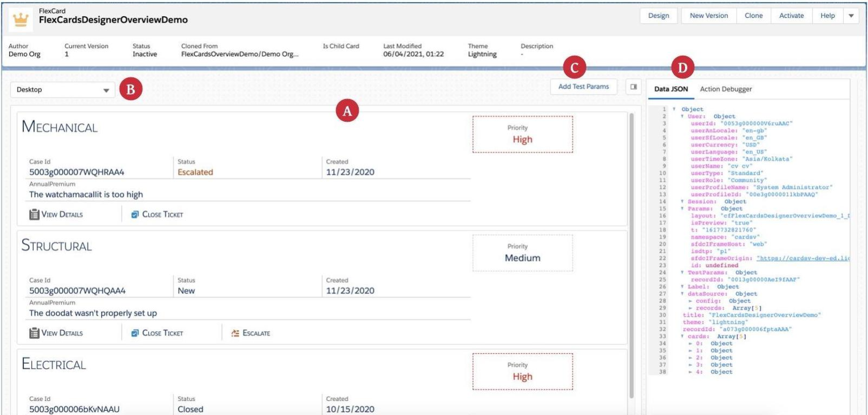Click the Created 10/15/2020 date value
Screen dimensions: 868x415
350,409
